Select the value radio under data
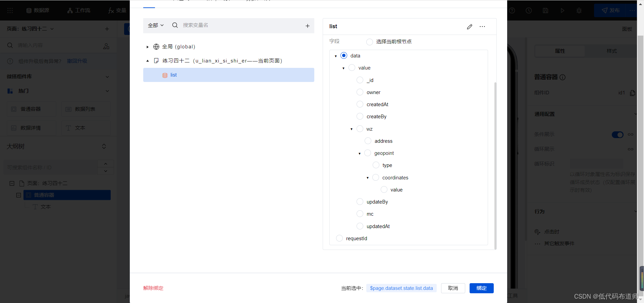This screenshot has height=303, width=644. (352, 68)
